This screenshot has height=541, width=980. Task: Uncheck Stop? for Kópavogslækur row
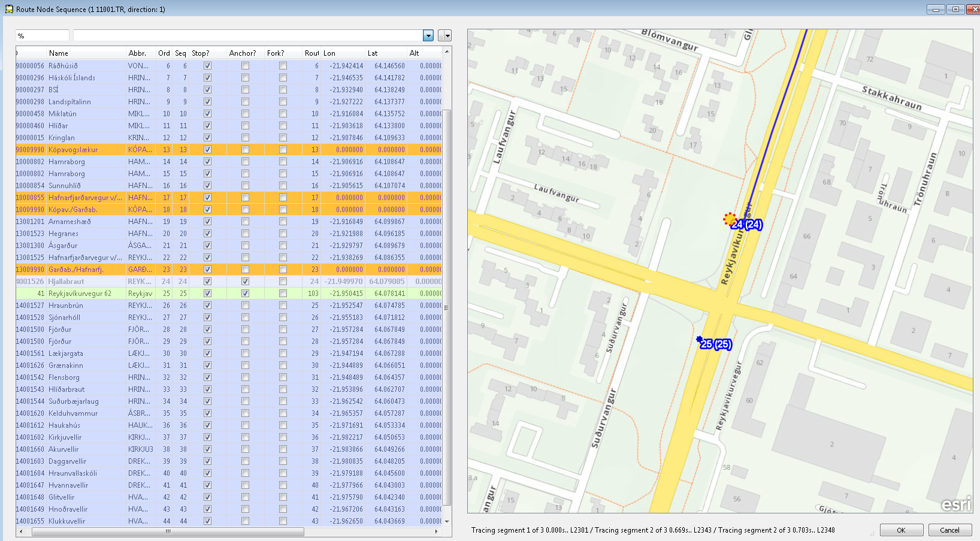(207, 150)
